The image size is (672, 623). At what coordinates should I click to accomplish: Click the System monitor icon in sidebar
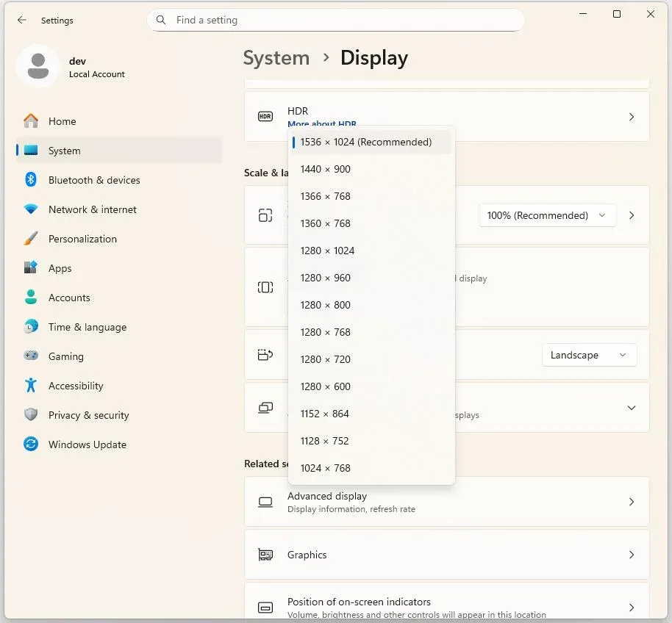[x=31, y=151]
